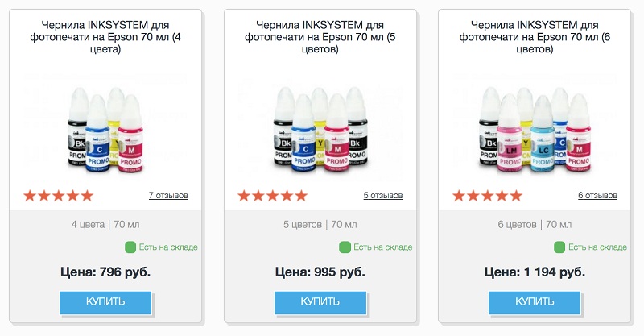Open the '5 отзывов' reviews link
Viewport: 644px width, 336px height.
(x=383, y=196)
